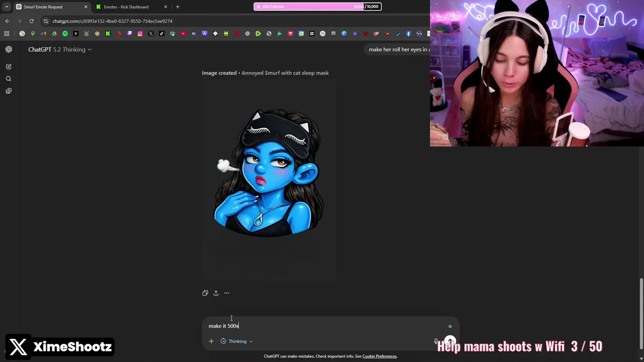644x362 pixels.
Task: Close the Smurf Emote Request tab
Action: pyautogui.click(x=86, y=7)
